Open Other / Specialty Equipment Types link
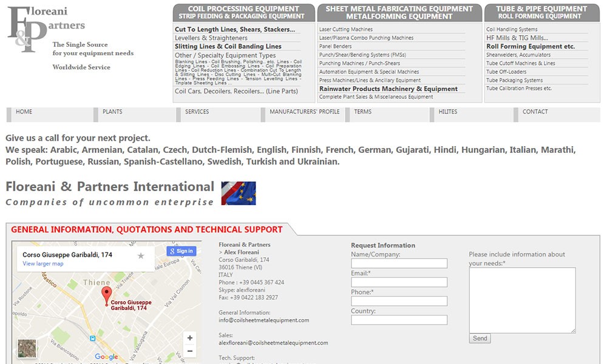 [225, 55]
